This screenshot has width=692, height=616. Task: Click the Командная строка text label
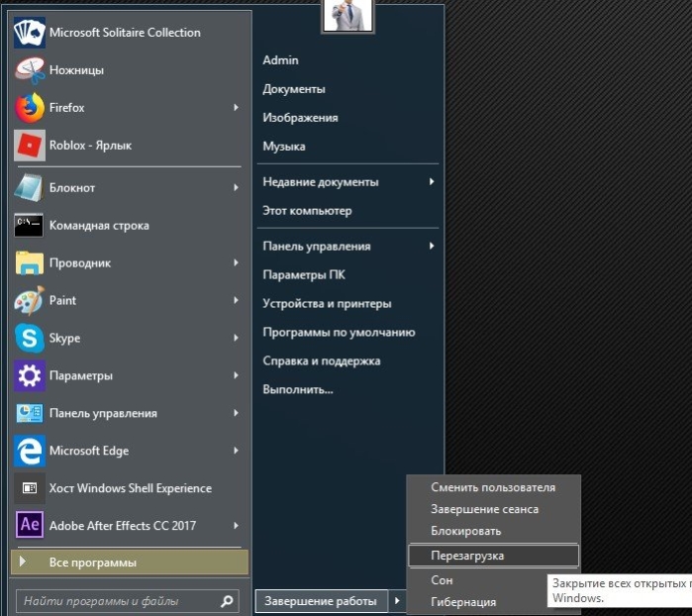tap(99, 225)
